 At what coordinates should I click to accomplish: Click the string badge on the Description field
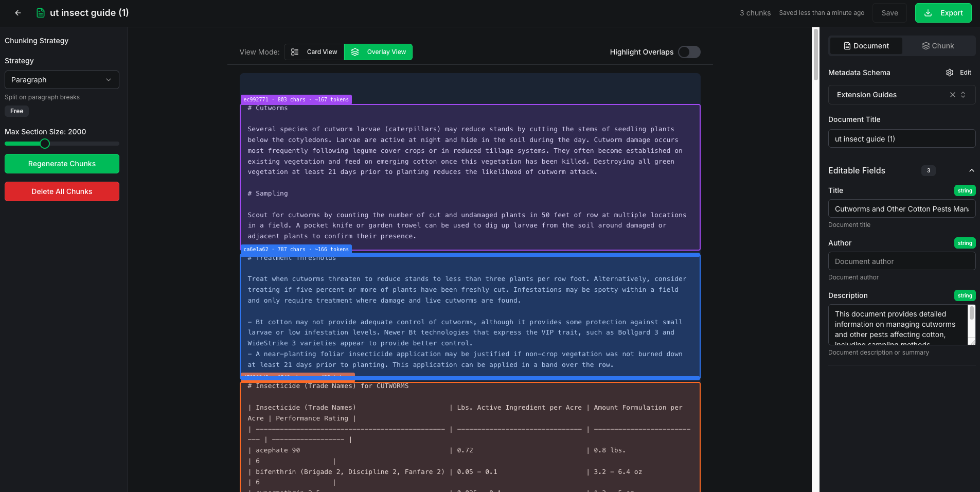tap(965, 295)
